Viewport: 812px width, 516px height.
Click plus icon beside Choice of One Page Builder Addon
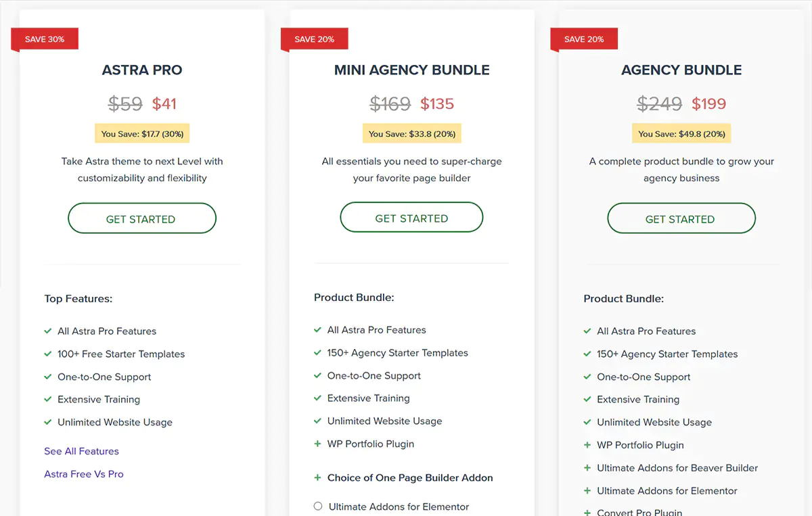tap(317, 477)
